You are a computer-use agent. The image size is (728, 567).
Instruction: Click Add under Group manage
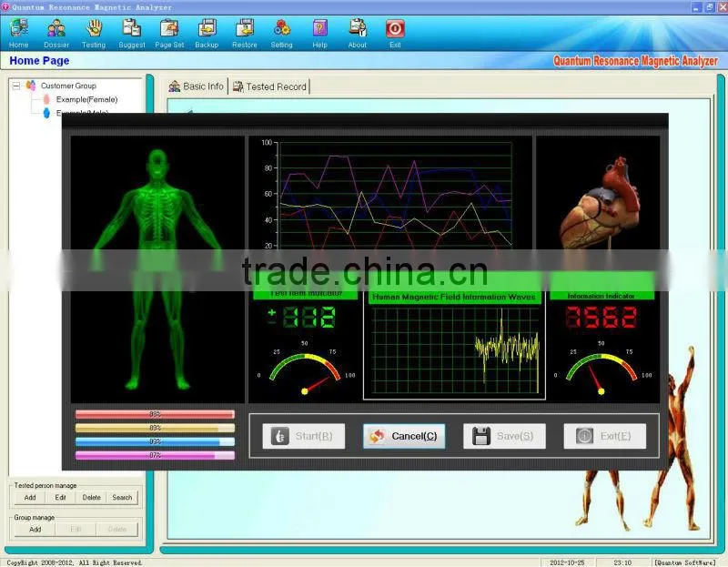[x=35, y=530]
